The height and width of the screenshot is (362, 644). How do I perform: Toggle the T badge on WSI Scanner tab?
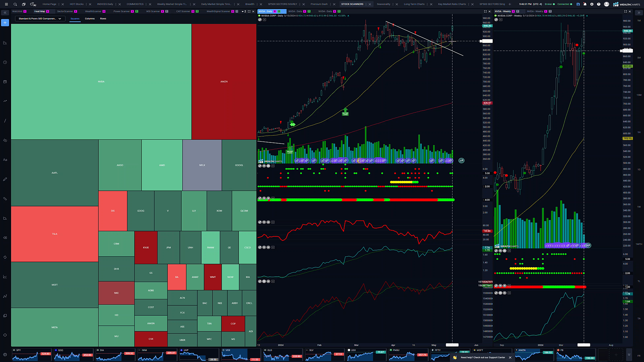pos(167,11)
